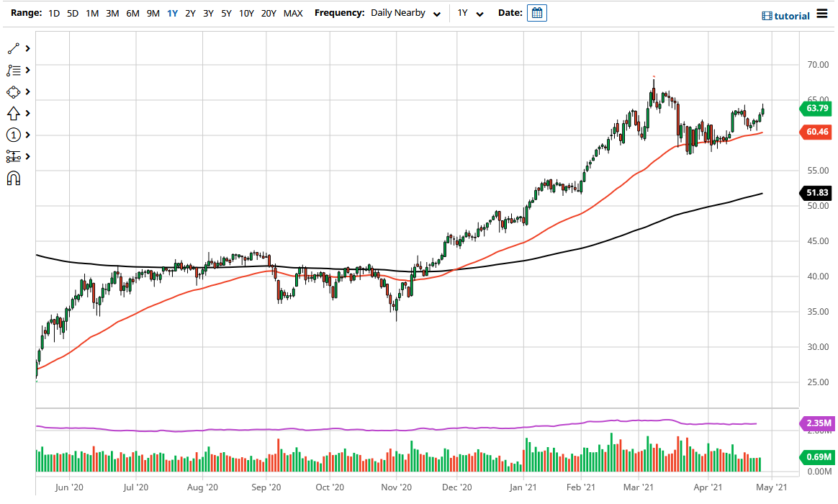Select the 5D range button
This screenshot has height=504, width=838.
(x=72, y=13)
